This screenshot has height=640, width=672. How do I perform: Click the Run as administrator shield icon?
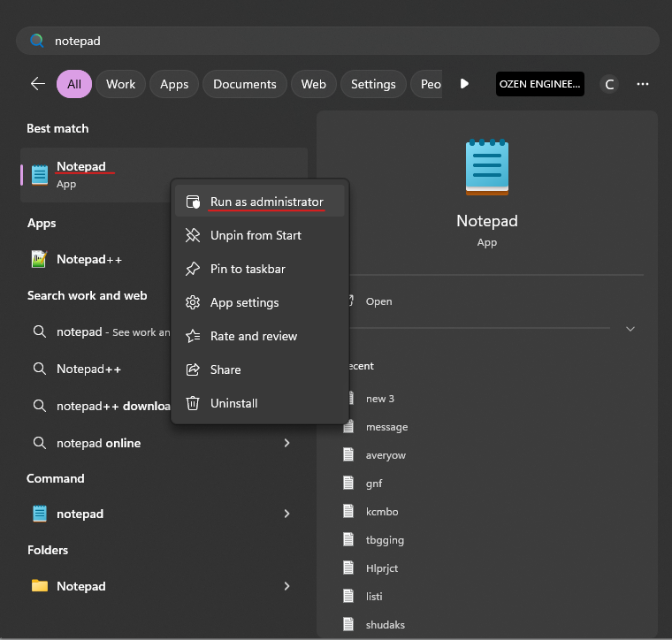[x=193, y=202]
